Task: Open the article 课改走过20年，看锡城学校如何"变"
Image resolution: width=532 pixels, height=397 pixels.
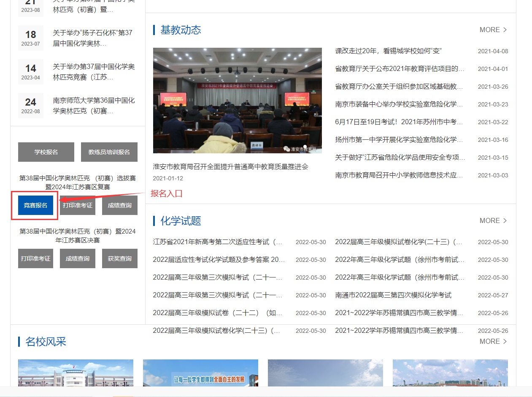Action: click(x=388, y=51)
